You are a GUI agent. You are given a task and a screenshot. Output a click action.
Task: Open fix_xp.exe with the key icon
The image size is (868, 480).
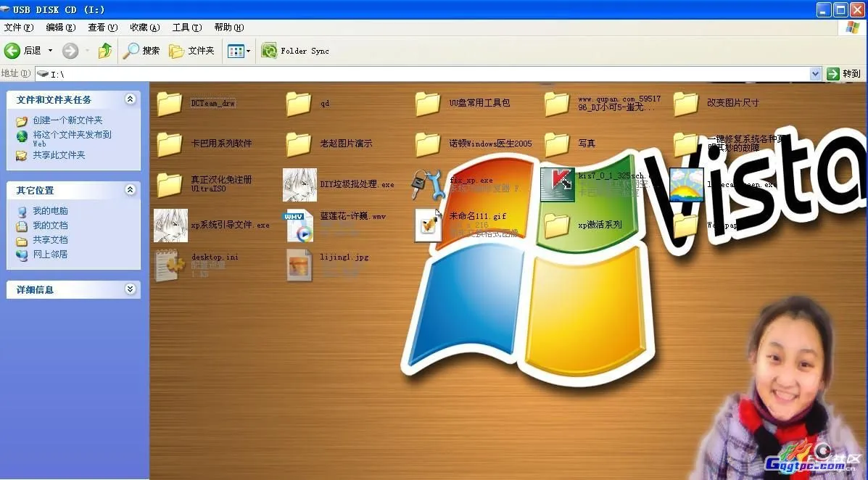point(428,185)
